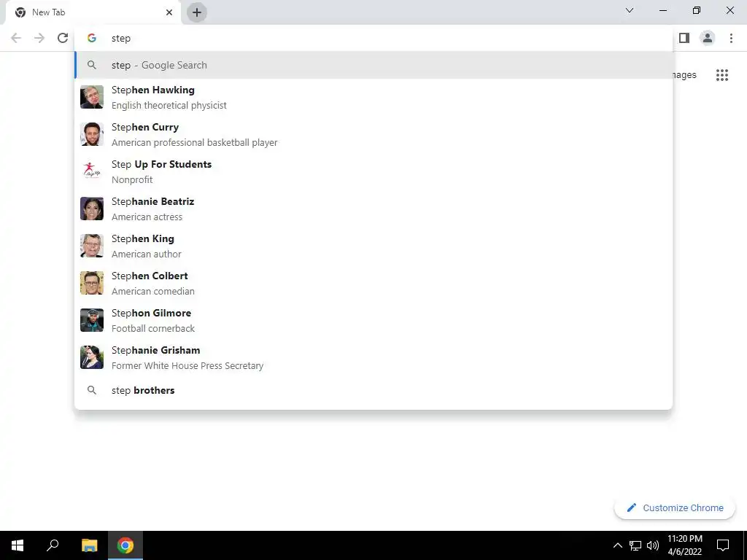Select the 'step brothers' search suggestion
The image size is (747, 560).
coord(373,391)
